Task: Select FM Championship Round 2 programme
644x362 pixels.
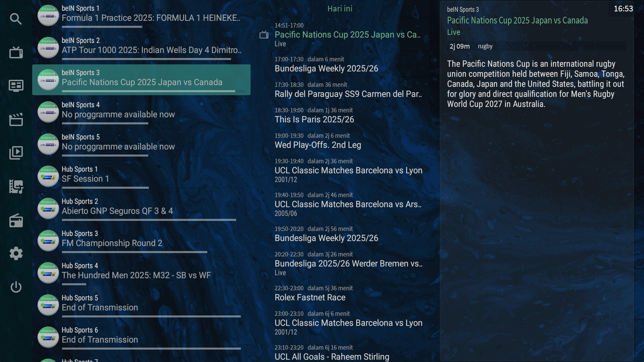Action: pos(141,241)
